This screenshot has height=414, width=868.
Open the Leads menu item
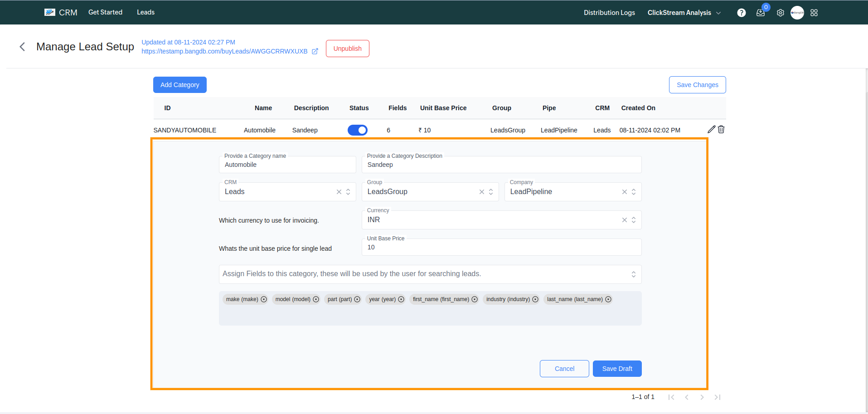(x=145, y=12)
